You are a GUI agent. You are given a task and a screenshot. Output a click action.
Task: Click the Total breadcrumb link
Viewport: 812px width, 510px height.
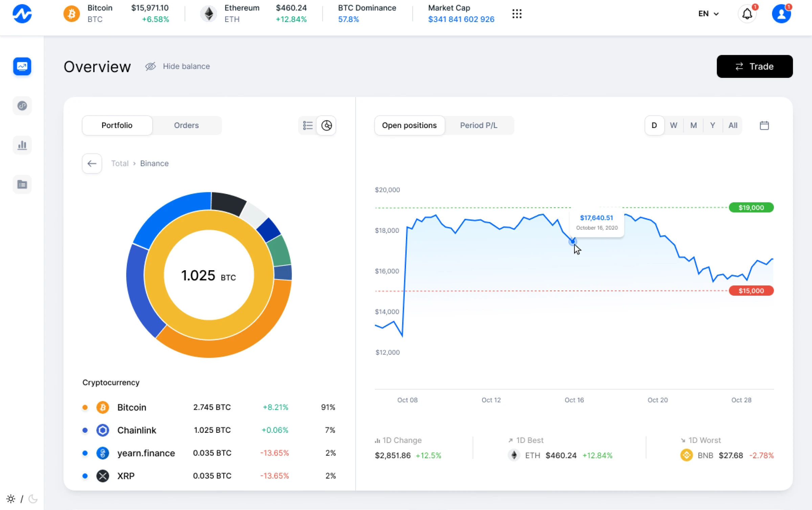tap(120, 164)
